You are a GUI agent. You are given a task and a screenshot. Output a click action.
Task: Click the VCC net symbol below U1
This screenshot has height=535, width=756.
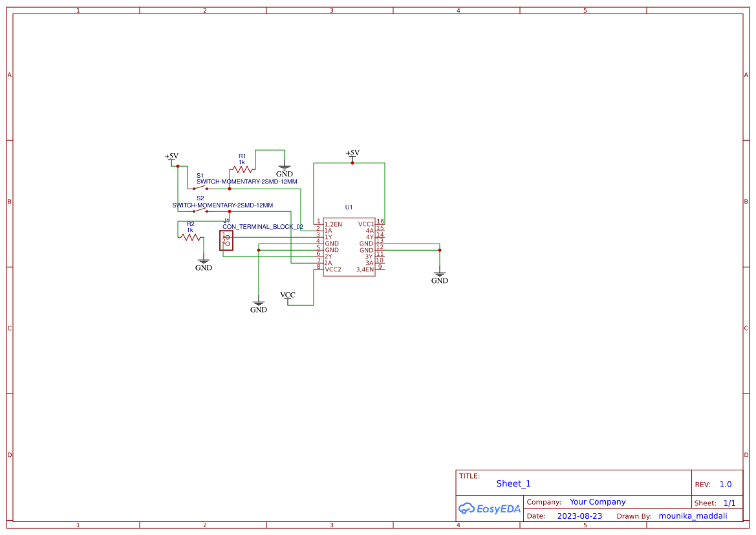(287, 295)
